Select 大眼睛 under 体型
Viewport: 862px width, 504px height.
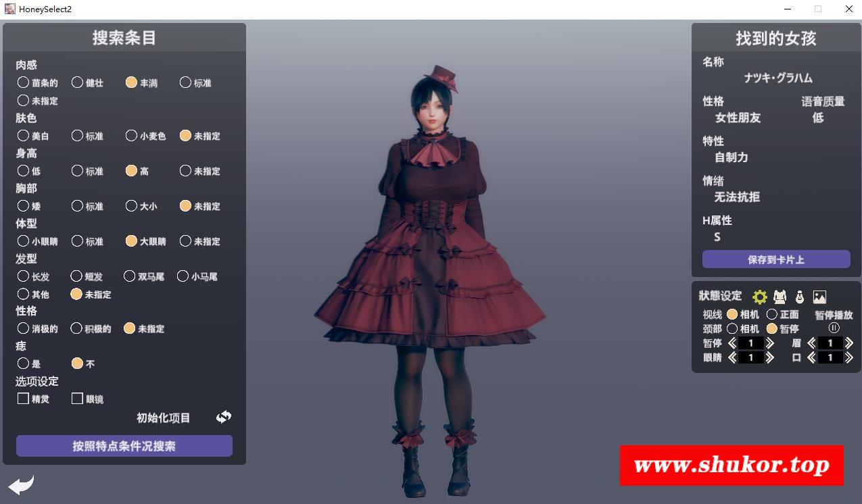click(x=131, y=241)
